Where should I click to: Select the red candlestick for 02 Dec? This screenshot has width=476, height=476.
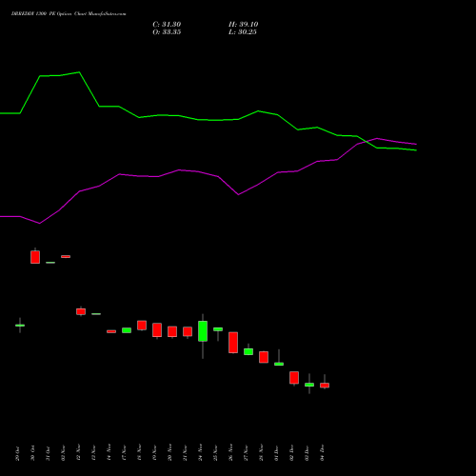(294, 378)
